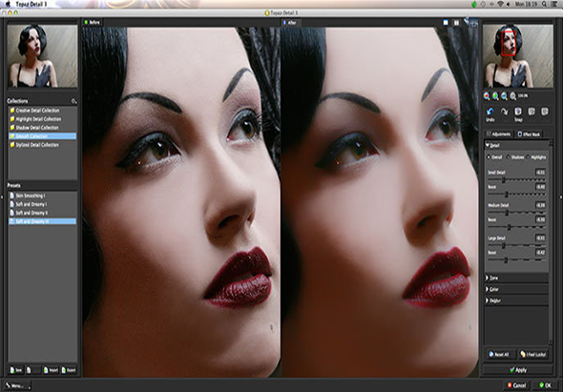Click the last snapshot icon in Undo row
563x392 pixels.
[x=544, y=112]
